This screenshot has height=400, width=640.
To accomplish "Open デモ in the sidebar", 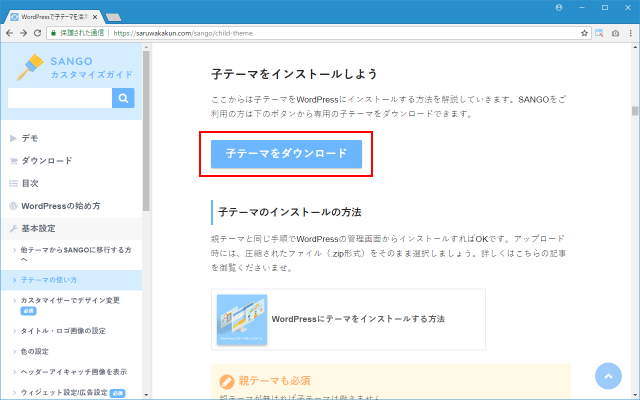I will pyautogui.click(x=30, y=138).
